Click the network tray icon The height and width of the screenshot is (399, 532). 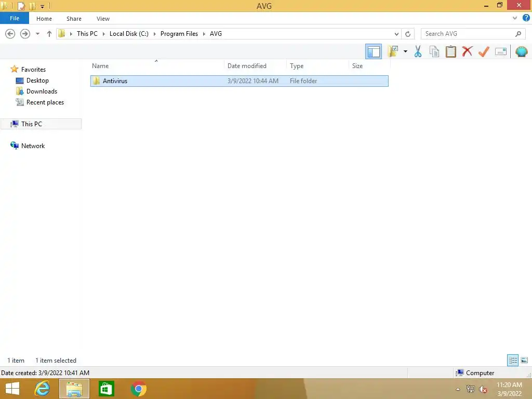pyautogui.click(x=471, y=389)
